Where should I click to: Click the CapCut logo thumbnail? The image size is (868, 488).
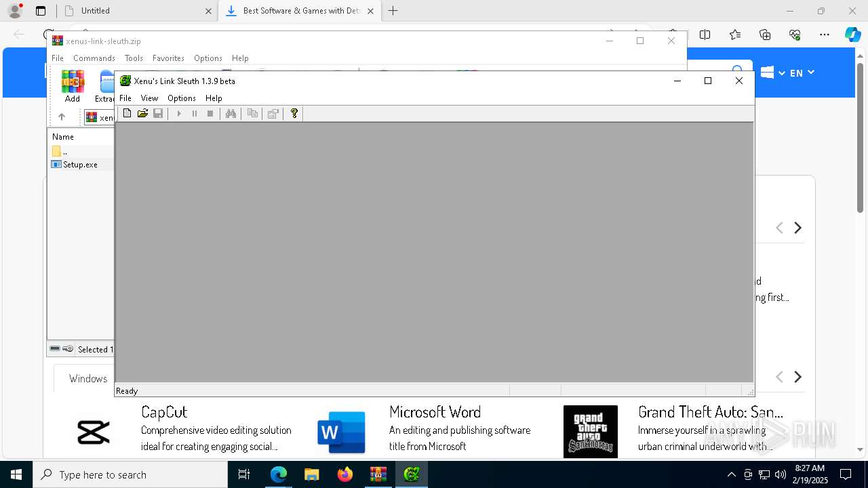coord(94,432)
